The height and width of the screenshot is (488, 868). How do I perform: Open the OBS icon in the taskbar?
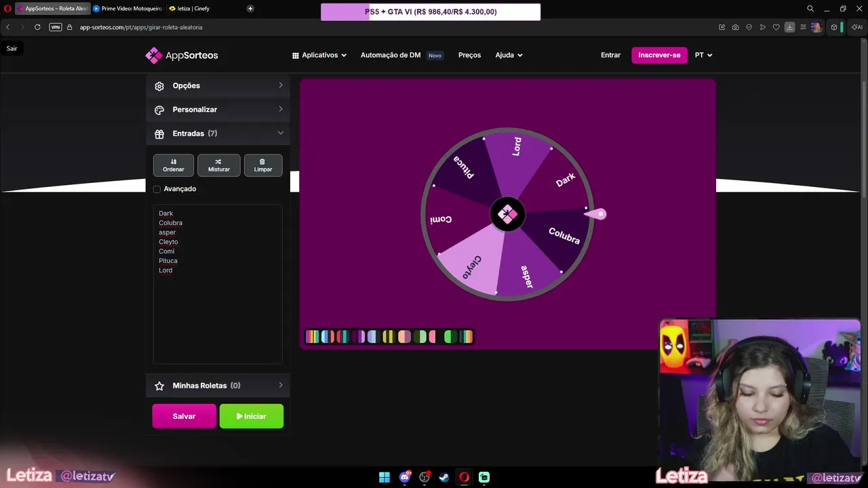425,477
